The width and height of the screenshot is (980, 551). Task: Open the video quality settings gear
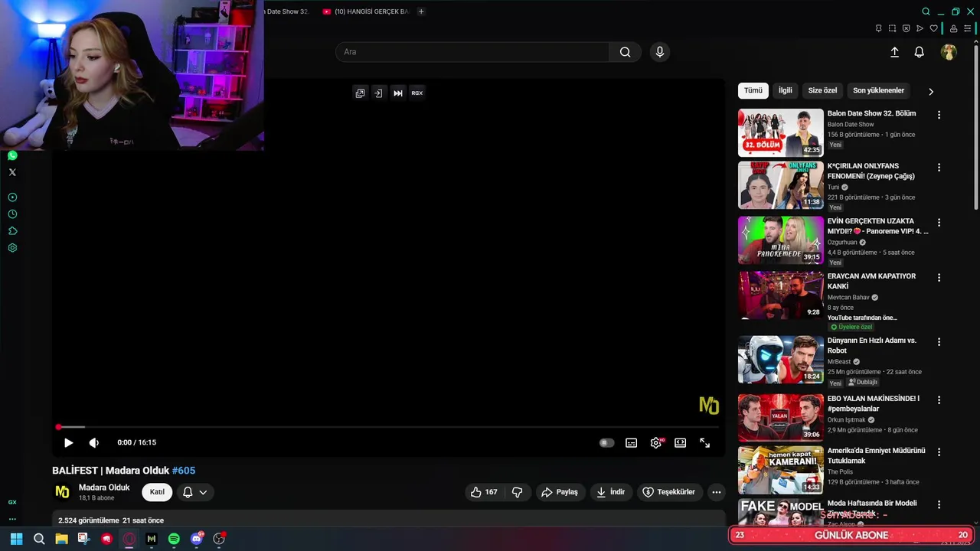tap(656, 442)
